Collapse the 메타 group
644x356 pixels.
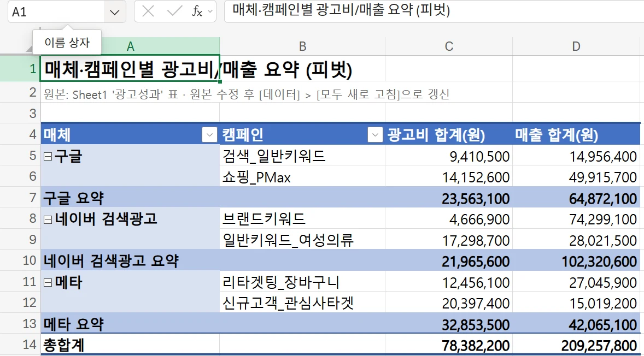point(48,283)
